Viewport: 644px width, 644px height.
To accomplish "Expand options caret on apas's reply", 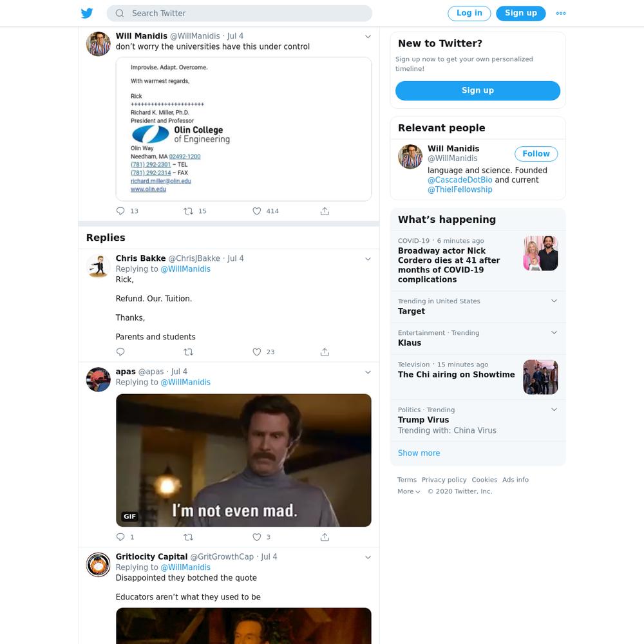I will pyautogui.click(x=368, y=372).
